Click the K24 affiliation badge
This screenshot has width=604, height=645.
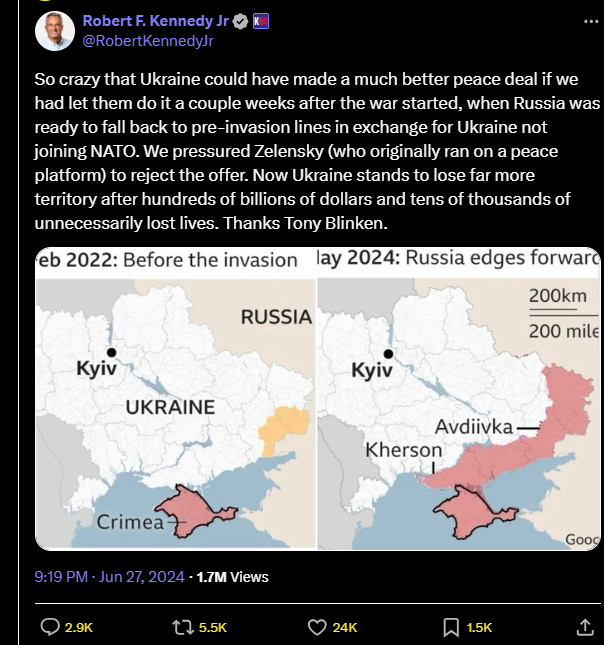tap(260, 21)
